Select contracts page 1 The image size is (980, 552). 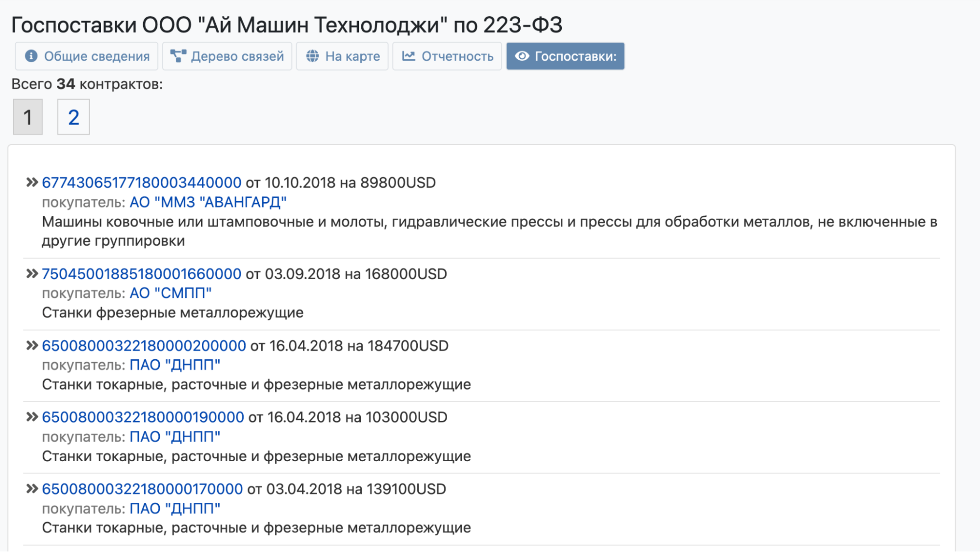point(28,117)
